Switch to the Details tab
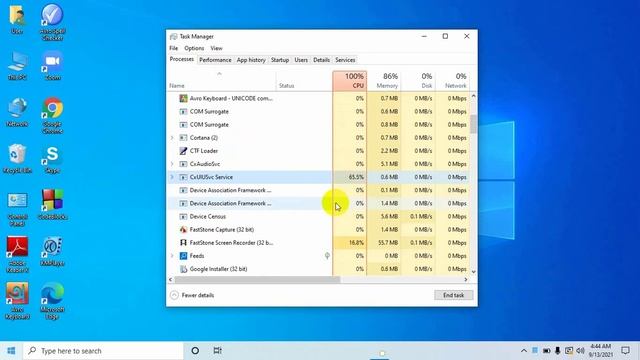This screenshot has width=640, height=360. pos(321,60)
